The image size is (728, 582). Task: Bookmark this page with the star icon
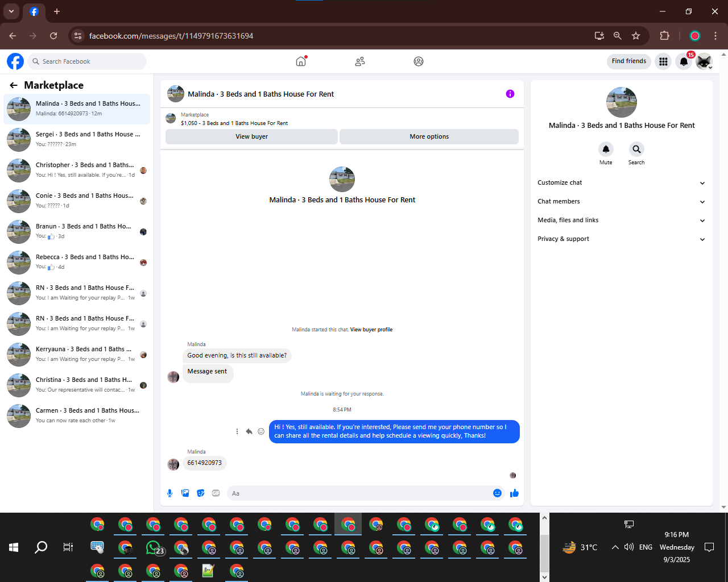636,36
